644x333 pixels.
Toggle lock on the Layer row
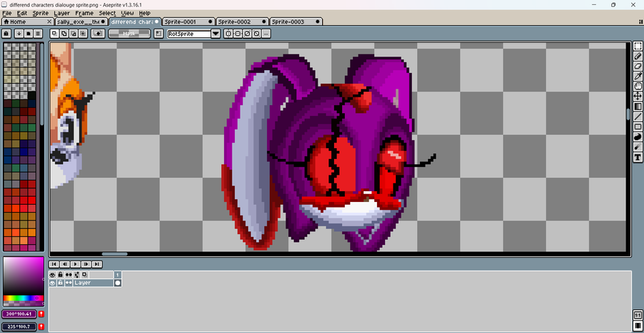tap(60, 283)
